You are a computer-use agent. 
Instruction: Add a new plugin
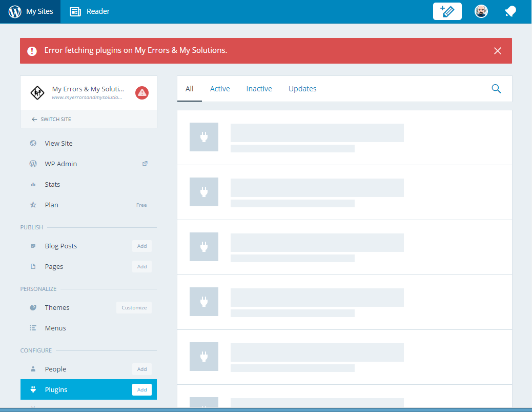click(142, 389)
